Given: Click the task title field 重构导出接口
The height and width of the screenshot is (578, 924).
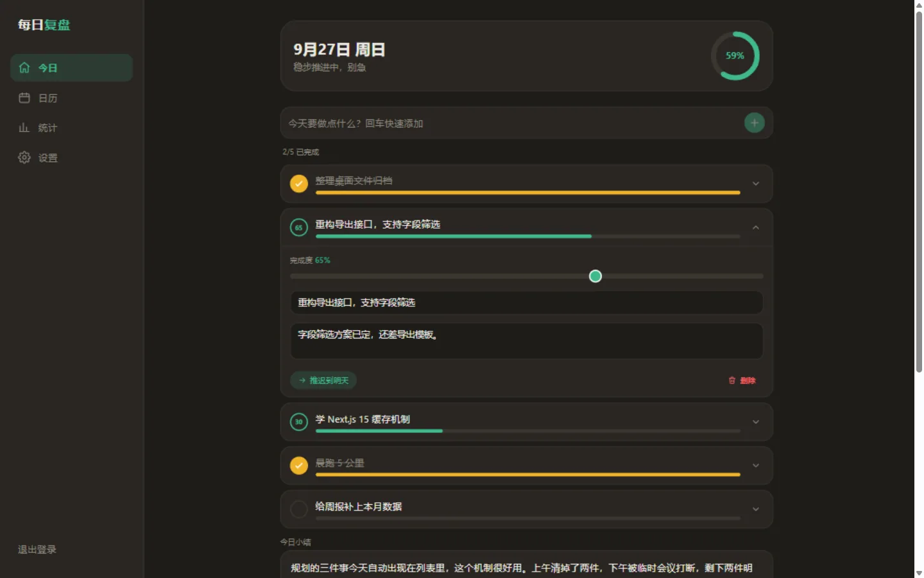Looking at the screenshot, I should tap(527, 302).
